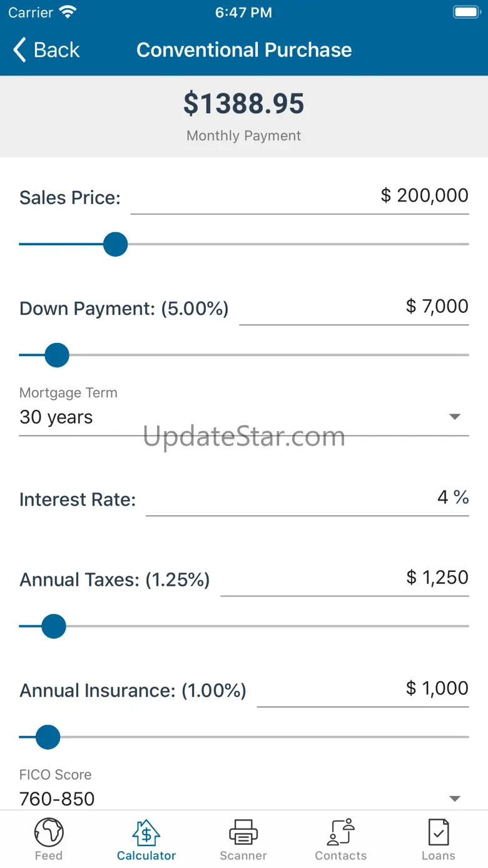Viewport: 488px width, 868px height.
Task: Edit the Down Payment amount field
Action: (354, 307)
